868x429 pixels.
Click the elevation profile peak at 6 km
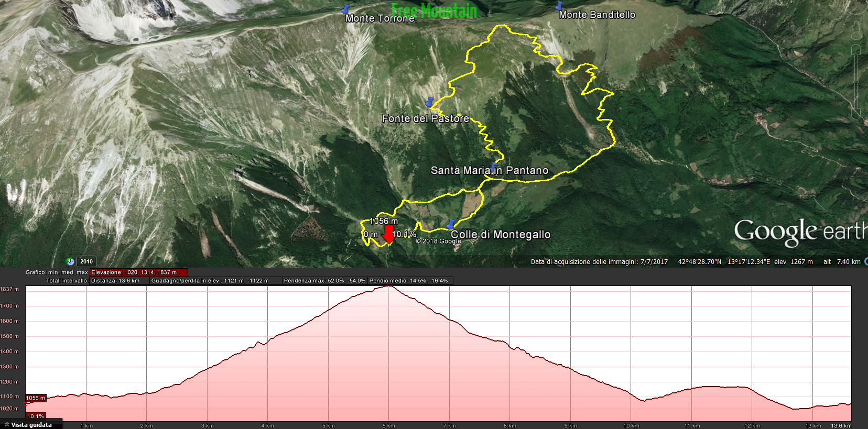tap(388, 287)
